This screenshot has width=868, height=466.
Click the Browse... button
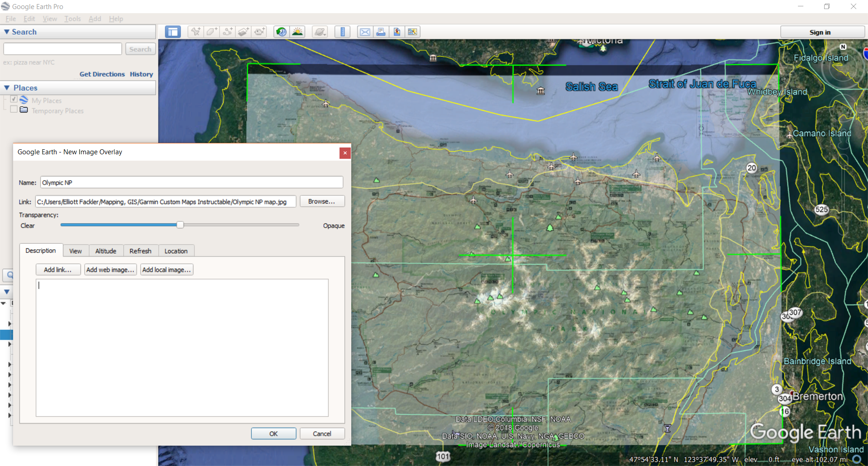322,201
